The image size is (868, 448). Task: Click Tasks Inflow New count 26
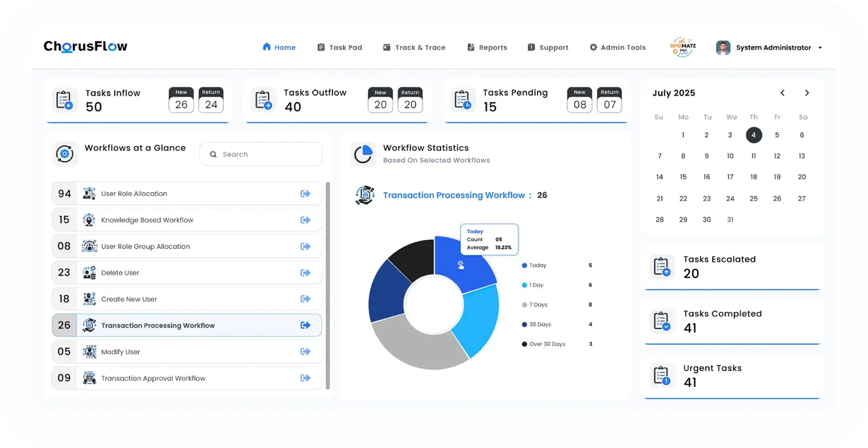[x=181, y=105]
